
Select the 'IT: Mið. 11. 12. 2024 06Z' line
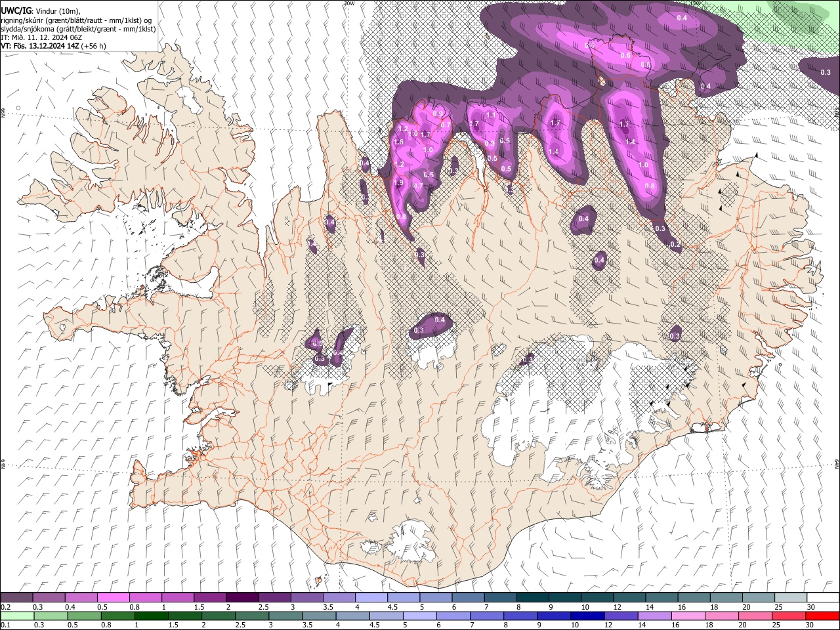pyautogui.click(x=42, y=37)
